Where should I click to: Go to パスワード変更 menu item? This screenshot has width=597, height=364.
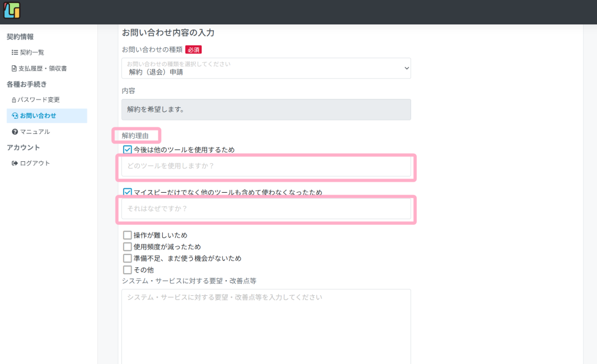[x=38, y=100]
